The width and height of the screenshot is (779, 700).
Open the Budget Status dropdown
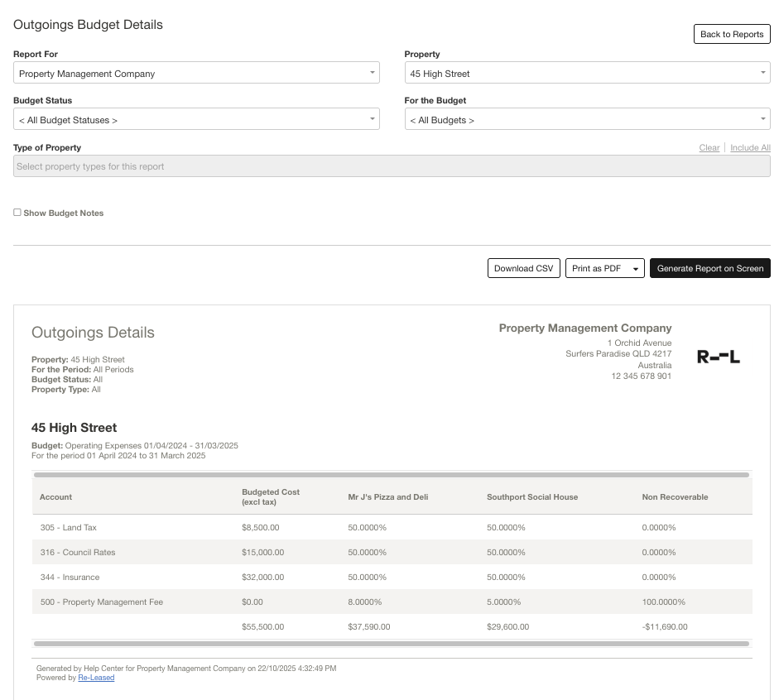pos(196,120)
